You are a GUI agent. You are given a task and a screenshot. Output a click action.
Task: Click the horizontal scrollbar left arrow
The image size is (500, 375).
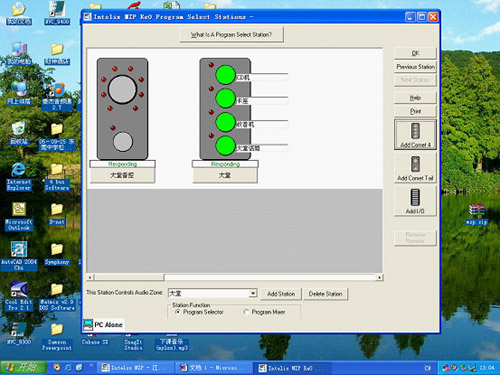[x=89, y=277]
